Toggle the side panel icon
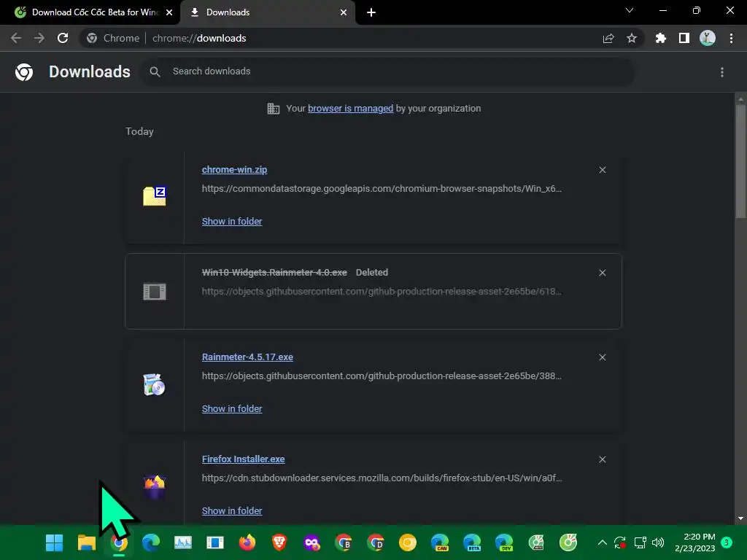This screenshot has width=747, height=560. tap(684, 38)
